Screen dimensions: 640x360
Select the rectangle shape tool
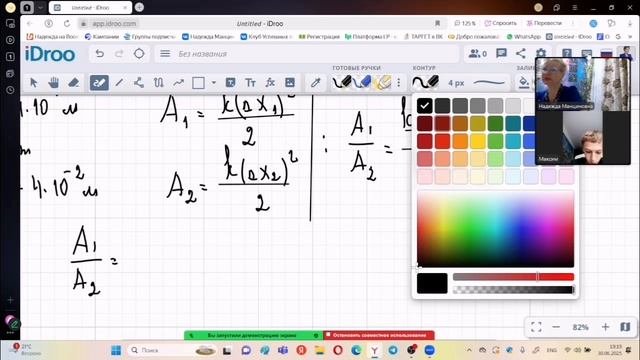click(x=198, y=83)
